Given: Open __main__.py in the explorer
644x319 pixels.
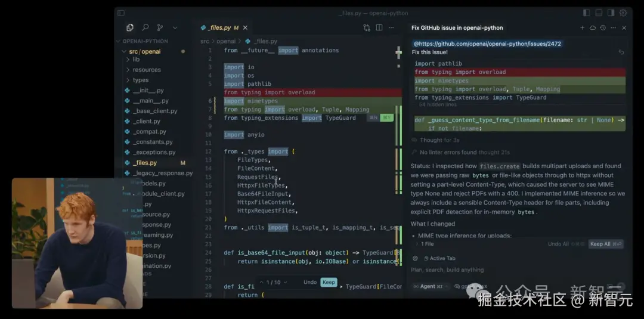Looking at the screenshot, I should point(150,101).
